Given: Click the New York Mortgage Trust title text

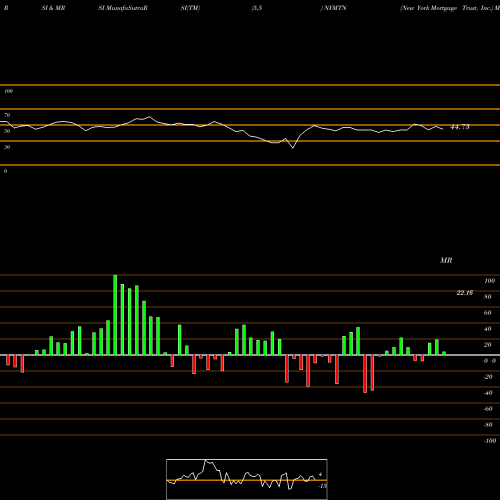Looking at the screenshot, I should point(446,8).
